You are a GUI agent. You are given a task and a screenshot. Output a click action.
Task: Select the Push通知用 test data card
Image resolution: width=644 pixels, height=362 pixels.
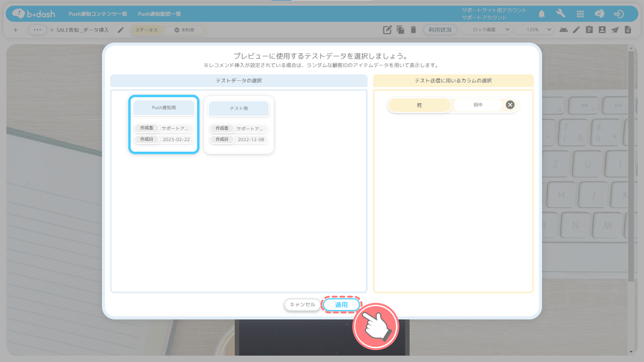(164, 124)
